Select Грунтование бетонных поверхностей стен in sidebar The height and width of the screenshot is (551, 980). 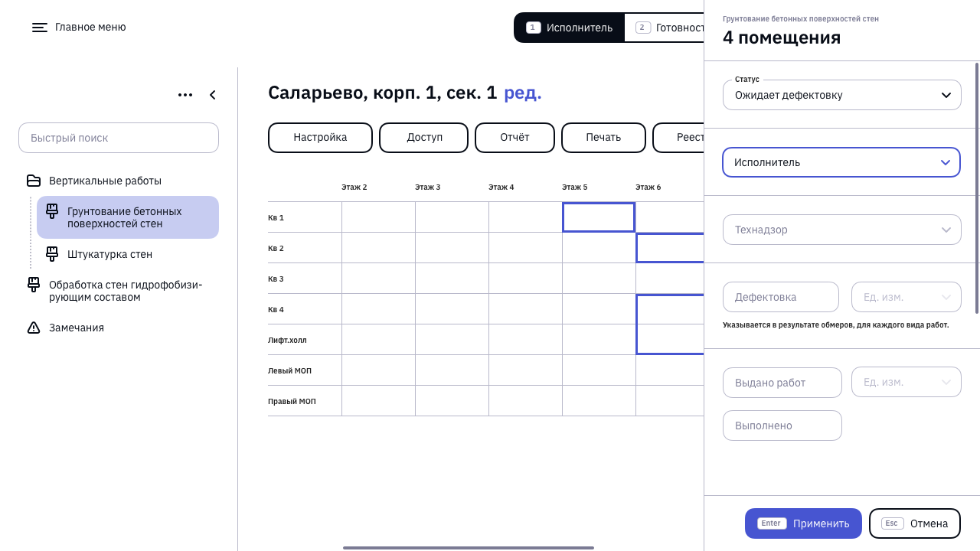(x=128, y=217)
